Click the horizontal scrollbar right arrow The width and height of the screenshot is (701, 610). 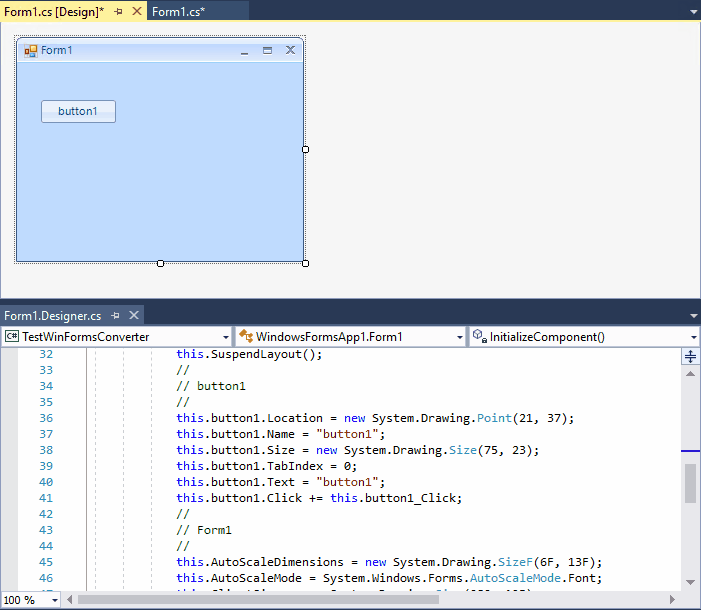pos(674,600)
